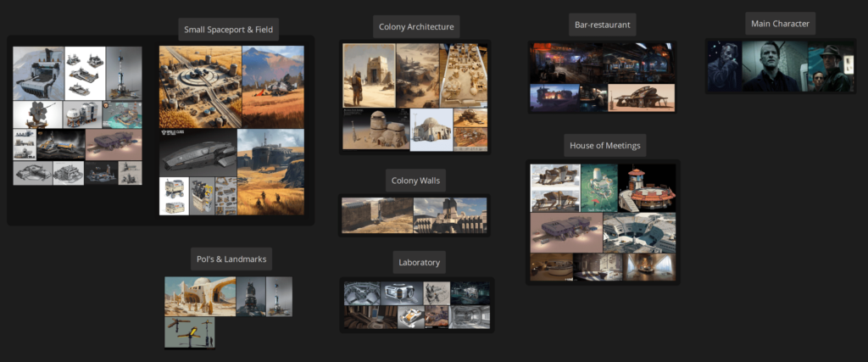
Task: Select the 'Bar-restaurant' label
Action: (602, 25)
